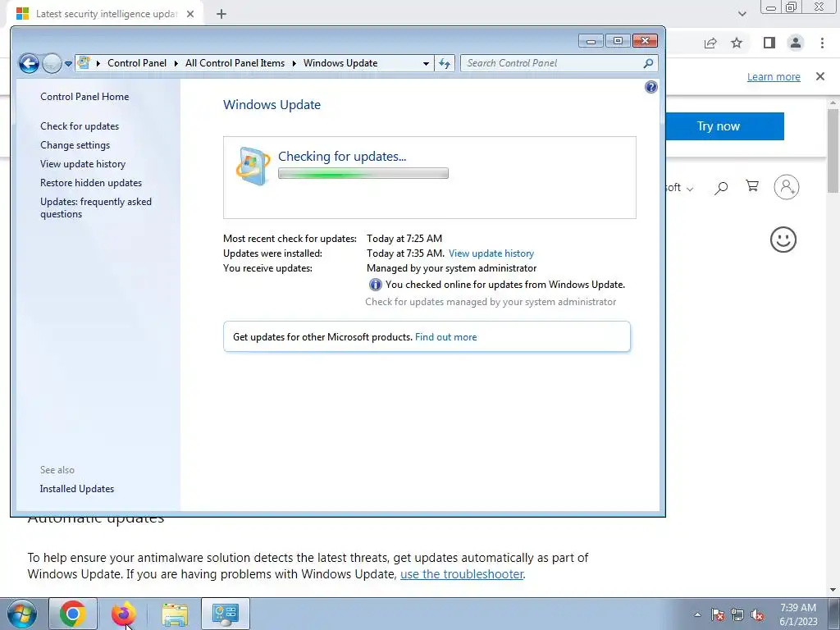Viewport: 840px width, 630px height.
Task: Dismiss the browser banner with X
Action: coord(820,76)
